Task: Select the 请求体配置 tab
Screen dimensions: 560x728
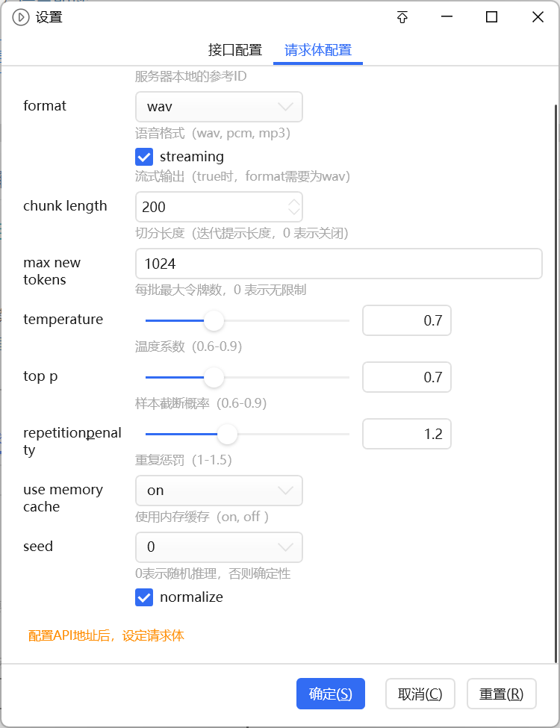Action: pyautogui.click(x=318, y=50)
